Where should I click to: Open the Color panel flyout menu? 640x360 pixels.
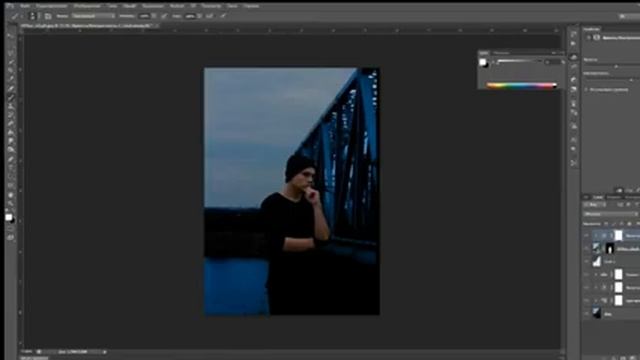[562, 53]
